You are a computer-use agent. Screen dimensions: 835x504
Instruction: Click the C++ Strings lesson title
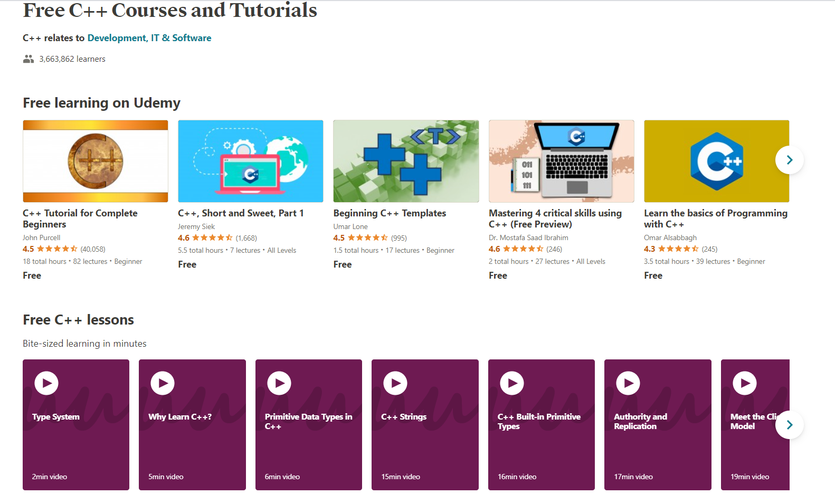tap(404, 417)
